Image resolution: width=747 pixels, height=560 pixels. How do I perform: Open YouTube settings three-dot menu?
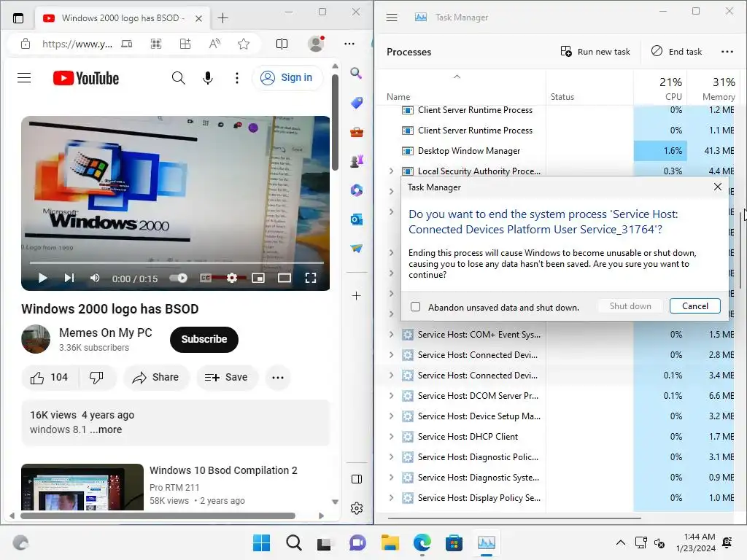(x=237, y=77)
